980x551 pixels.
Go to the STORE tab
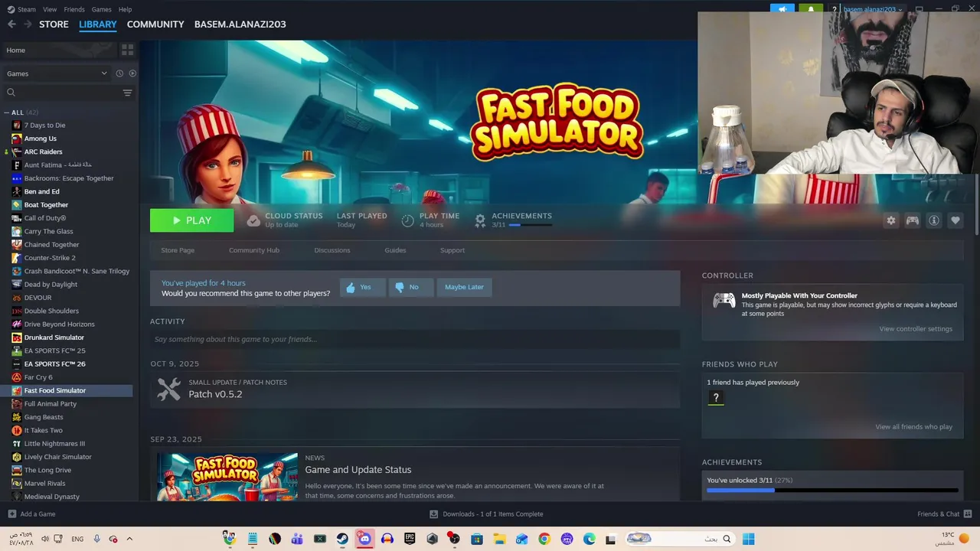54,24
